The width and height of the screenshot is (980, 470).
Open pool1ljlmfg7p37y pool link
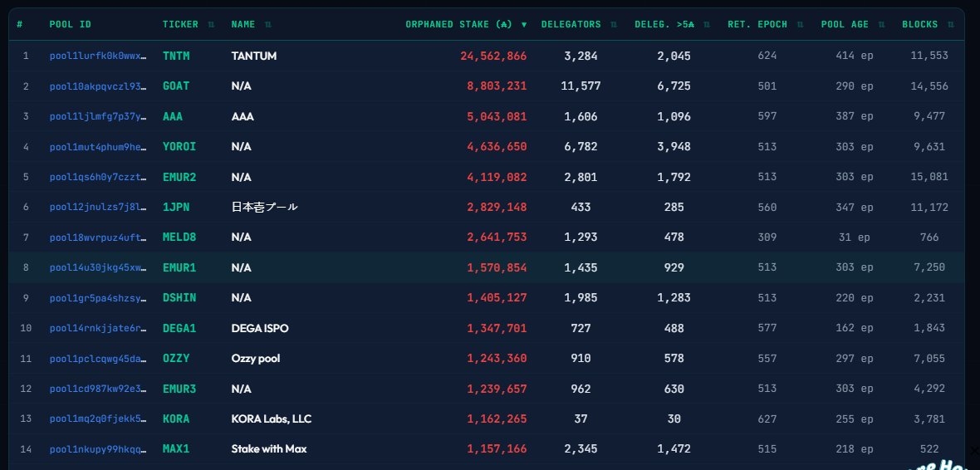pos(98,116)
